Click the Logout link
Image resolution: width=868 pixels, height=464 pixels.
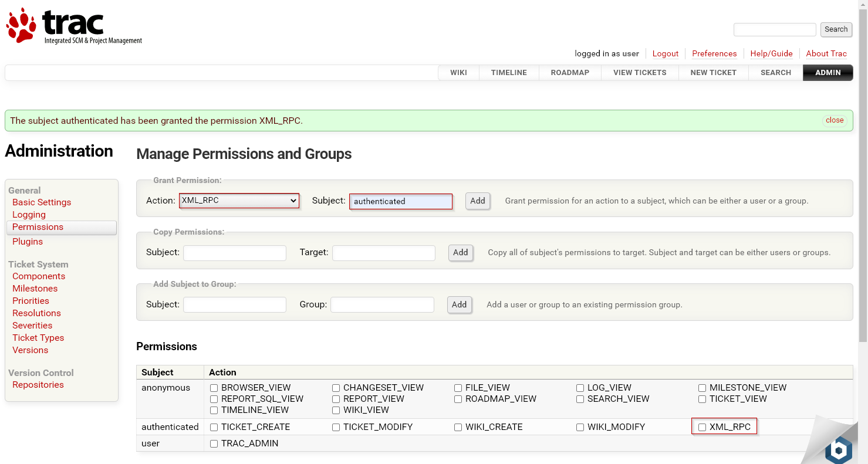pyautogui.click(x=665, y=53)
